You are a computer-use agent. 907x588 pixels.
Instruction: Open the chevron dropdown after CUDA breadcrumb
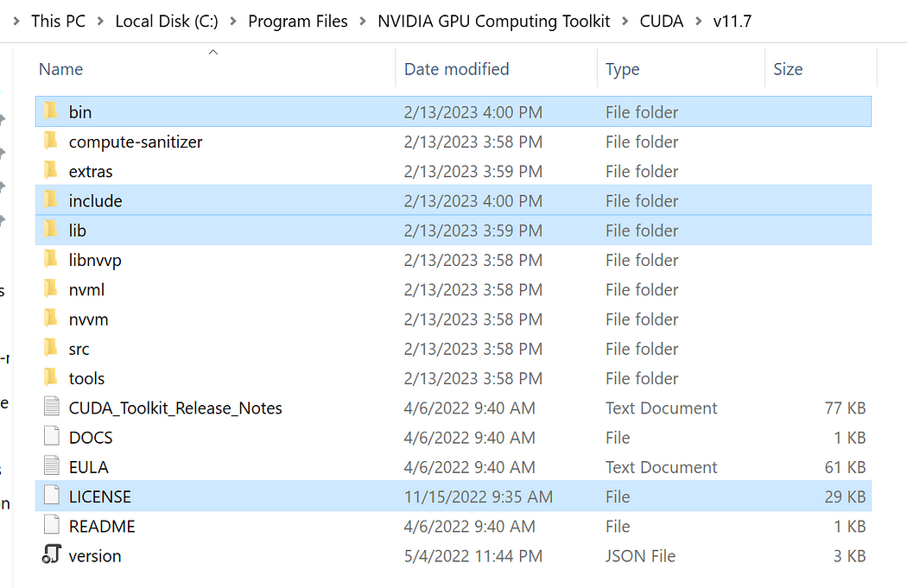point(699,22)
